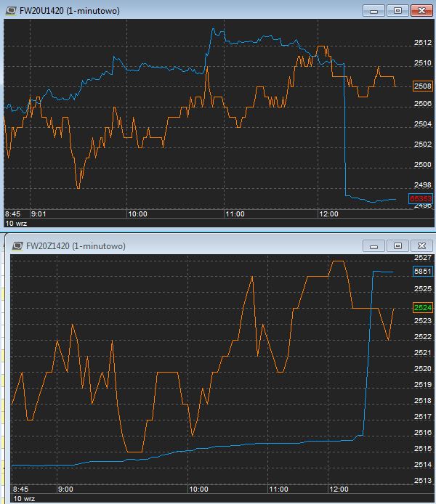Click the 2519 price level on lower axis
The height and width of the screenshot is (504, 436).
pyautogui.click(x=423, y=384)
